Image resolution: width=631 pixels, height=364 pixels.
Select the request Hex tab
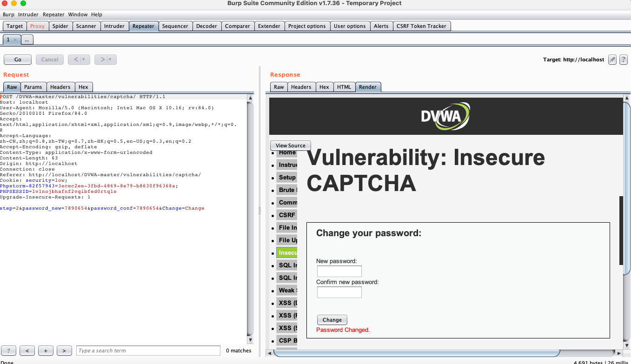click(83, 87)
